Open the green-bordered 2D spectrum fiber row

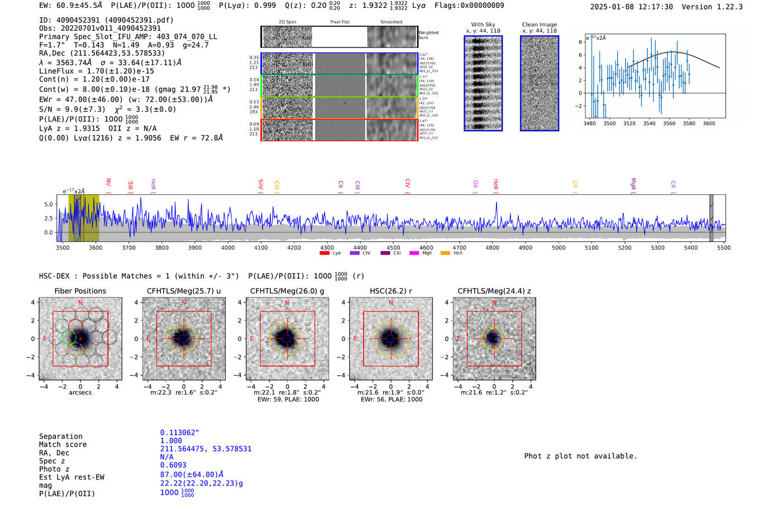coord(339,86)
